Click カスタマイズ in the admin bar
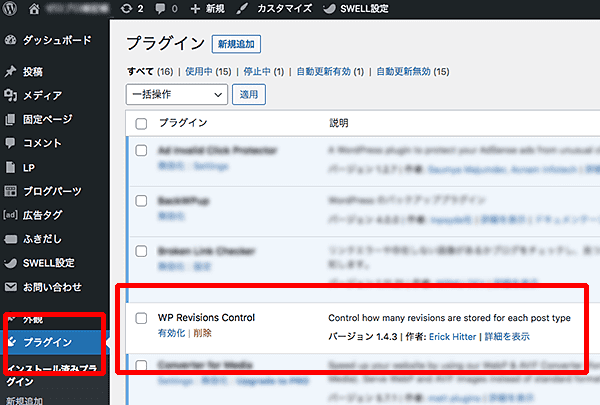This screenshot has width=600, height=405. (284, 8)
